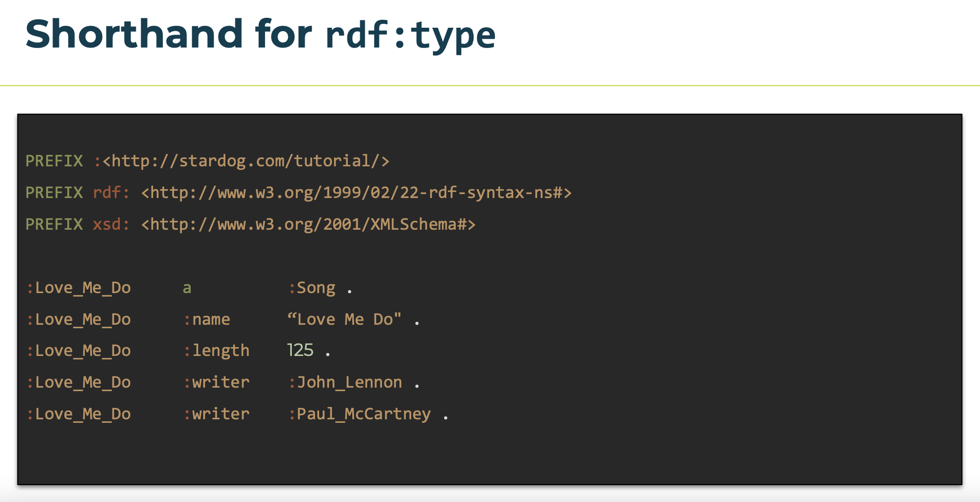
Task: Click the first PREFIX keyword
Action: click(54, 161)
